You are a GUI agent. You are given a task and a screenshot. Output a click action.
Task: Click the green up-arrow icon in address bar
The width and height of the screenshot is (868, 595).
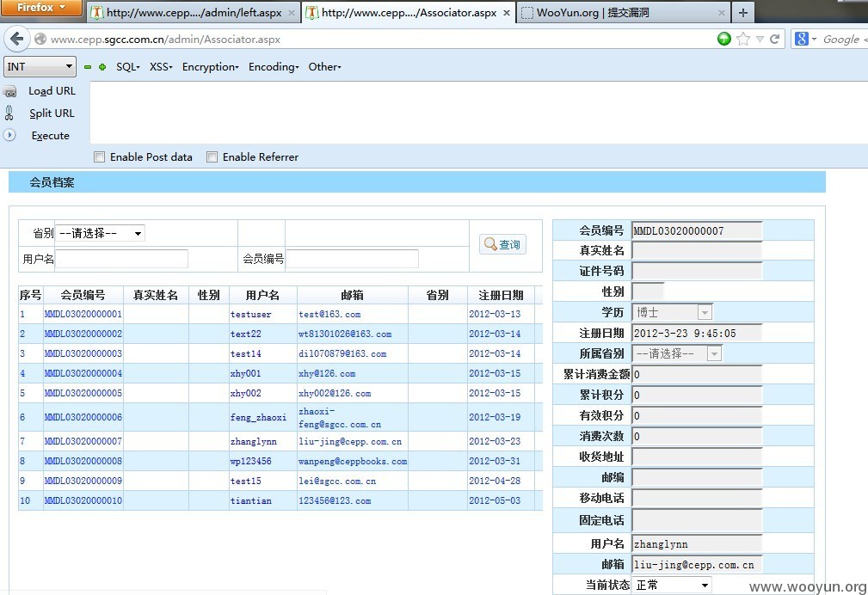(724, 39)
